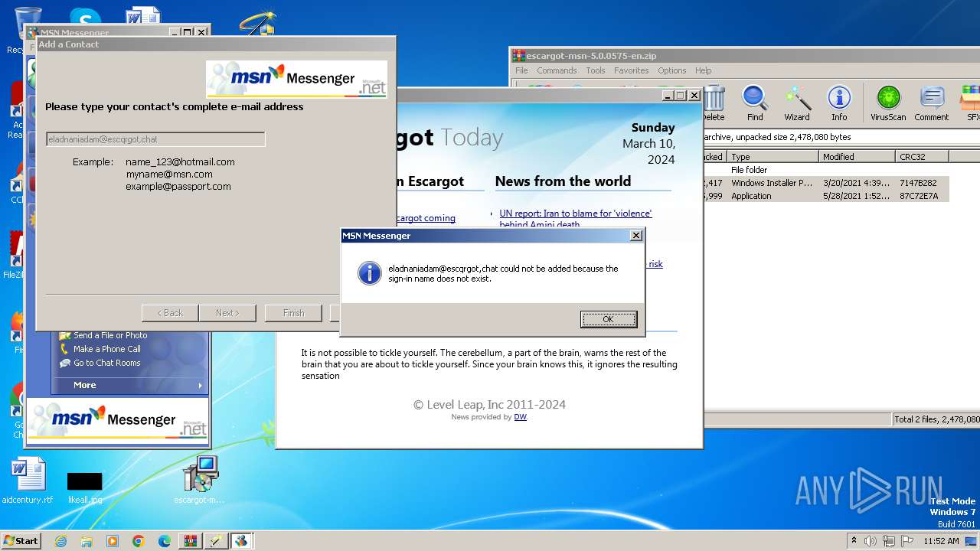Click the MSN Messenger .net banner in Add a Contact
Screen dimensions: 980x551
tap(297, 79)
